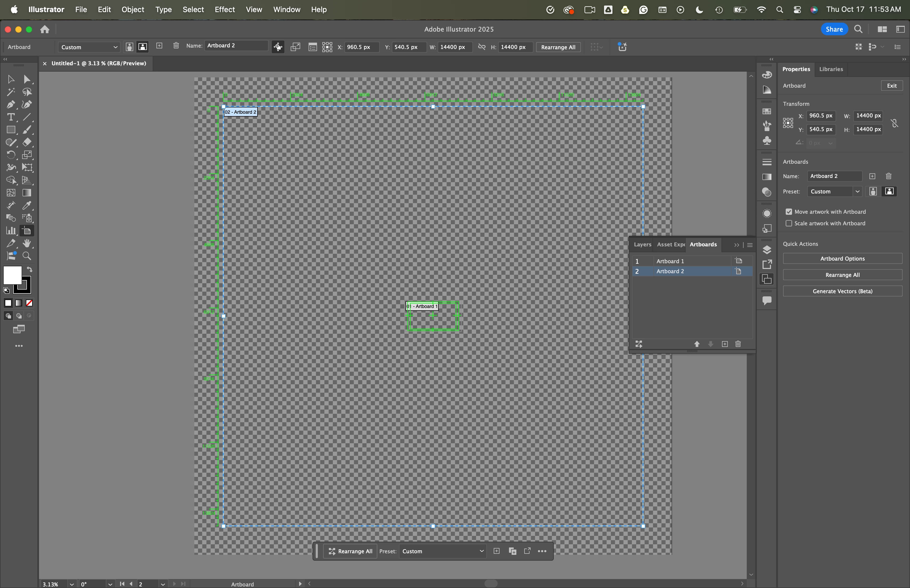Uncheck Move artwork with Artboard
The height and width of the screenshot is (588, 910).
(x=789, y=212)
